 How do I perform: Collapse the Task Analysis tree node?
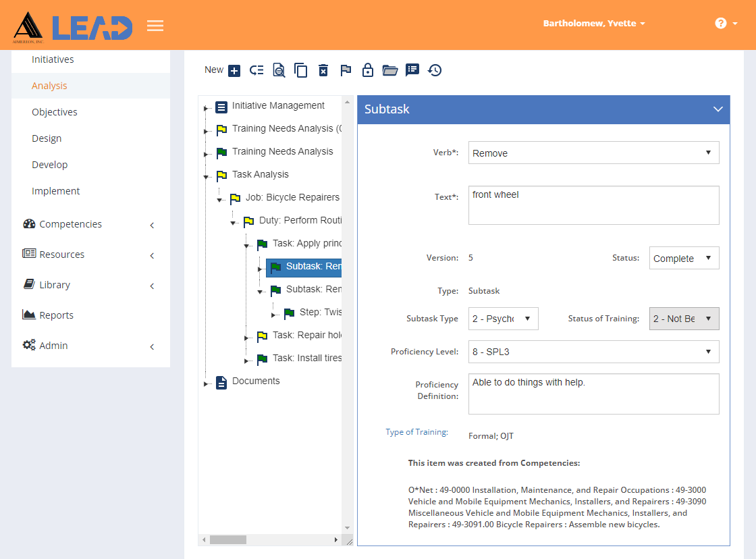click(206, 177)
